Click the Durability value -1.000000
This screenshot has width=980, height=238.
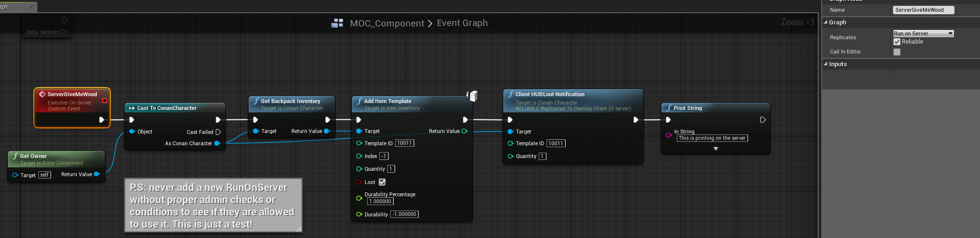(x=404, y=214)
